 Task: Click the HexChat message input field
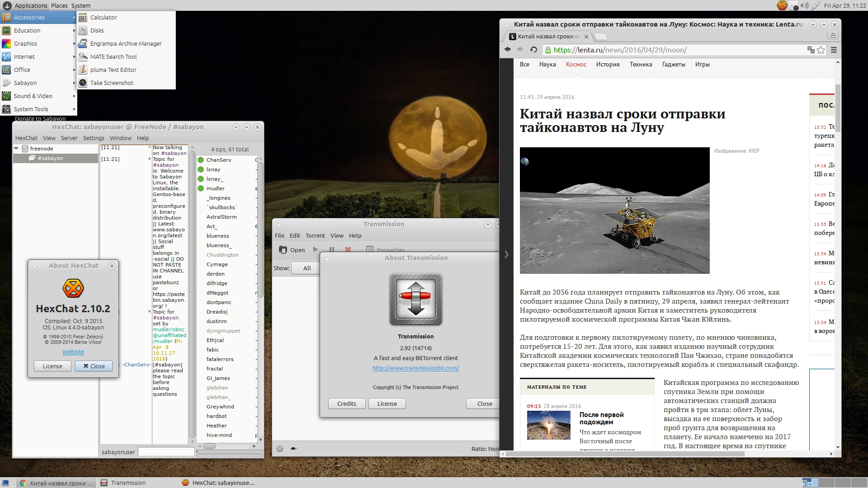click(x=166, y=452)
